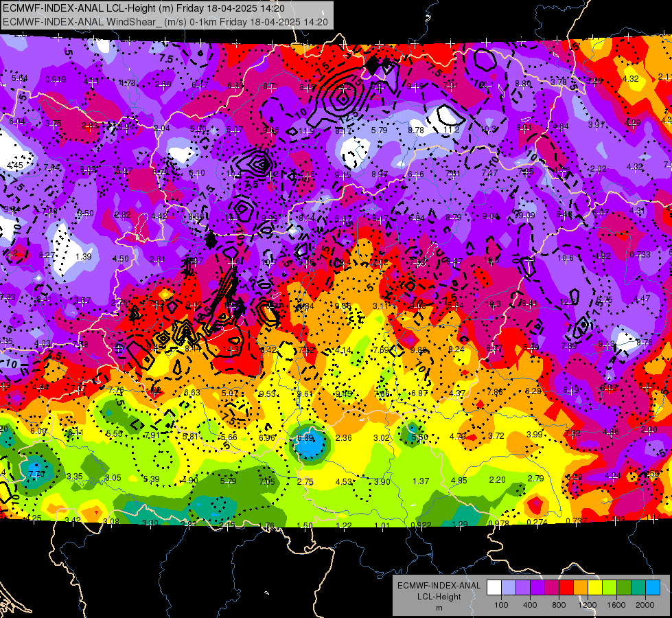The width and height of the screenshot is (672, 618).
Task: Click map value '3.05'
Action: click(113, 478)
